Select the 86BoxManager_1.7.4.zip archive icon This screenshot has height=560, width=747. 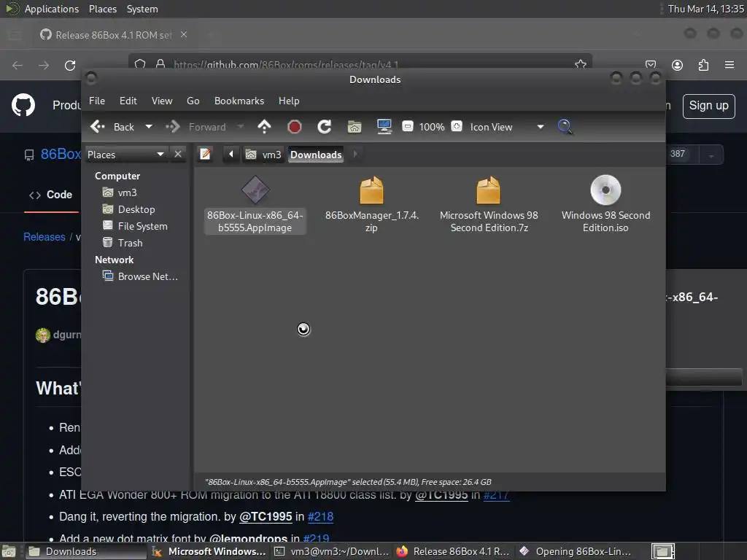coord(371,190)
